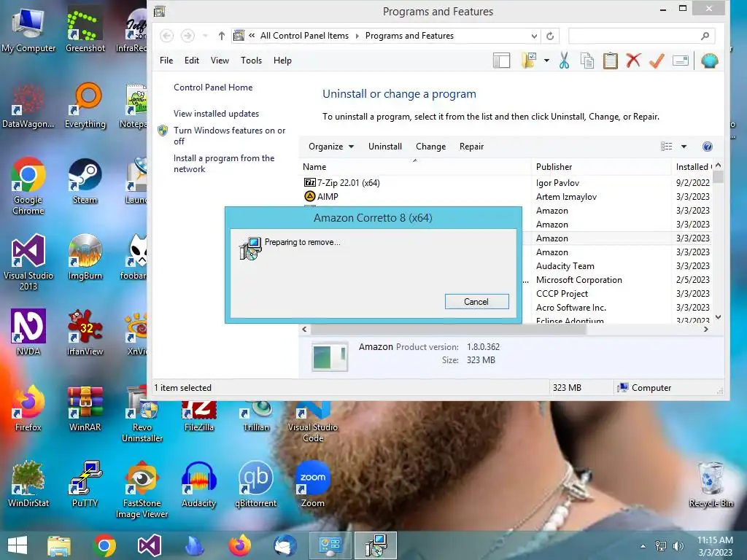Click the qBittorrent desktop icon
The height and width of the screenshot is (560, 747).
point(256,484)
